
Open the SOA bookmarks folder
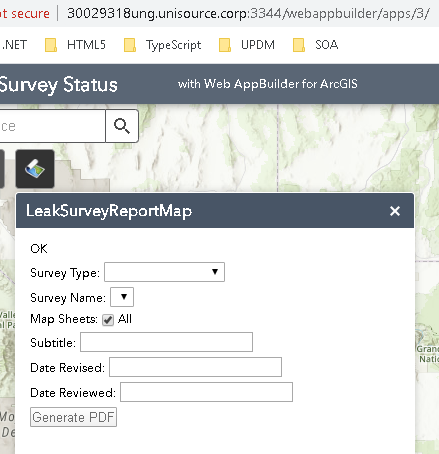pos(315,45)
